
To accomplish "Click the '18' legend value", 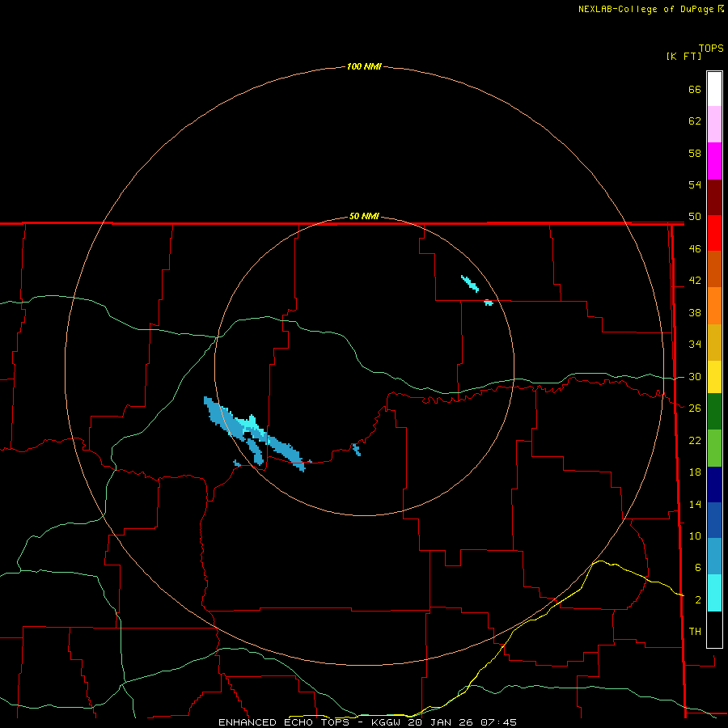I will pyautogui.click(x=695, y=472).
